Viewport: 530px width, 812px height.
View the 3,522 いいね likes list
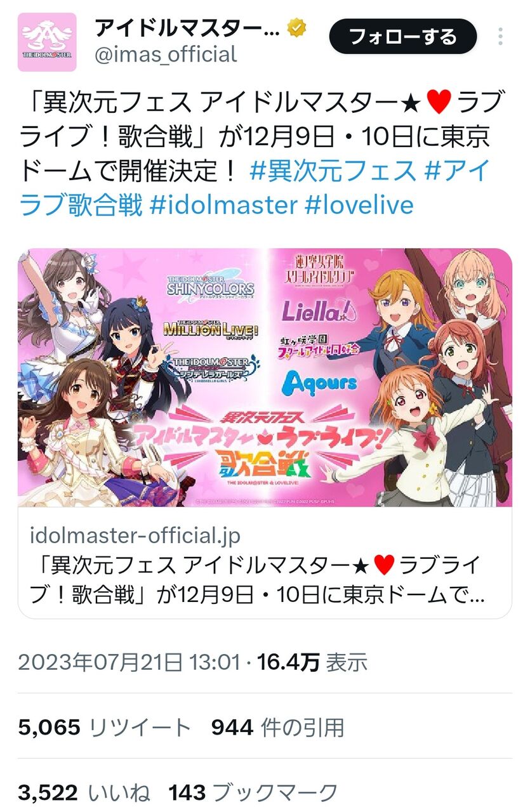(x=84, y=792)
